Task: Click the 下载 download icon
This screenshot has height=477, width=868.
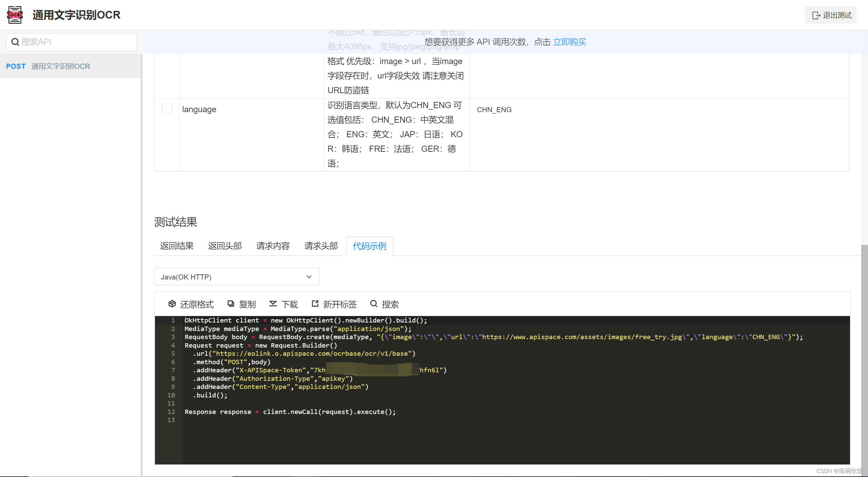Action: point(273,304)
